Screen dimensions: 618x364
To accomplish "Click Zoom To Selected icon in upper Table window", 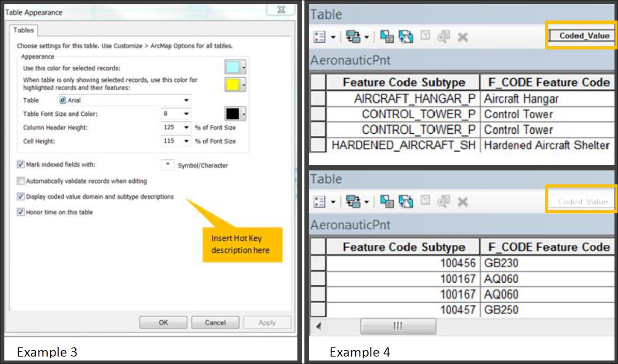I will (x=443, y=37).
